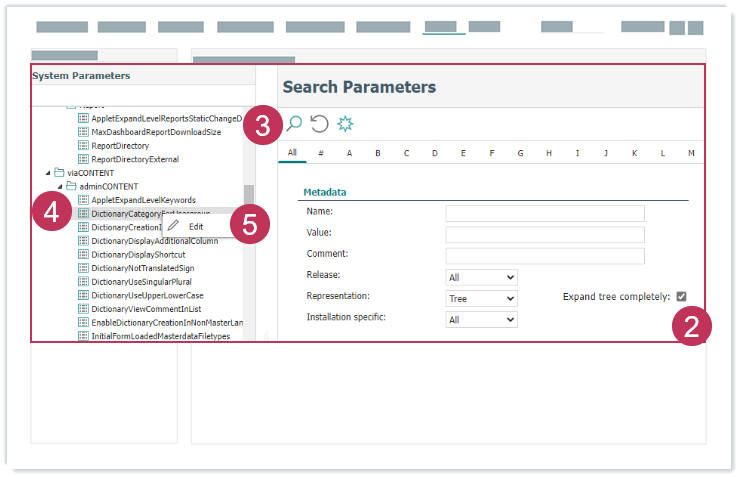Click the adminCONTENT folder icon
741x479 pixels.
72,186
